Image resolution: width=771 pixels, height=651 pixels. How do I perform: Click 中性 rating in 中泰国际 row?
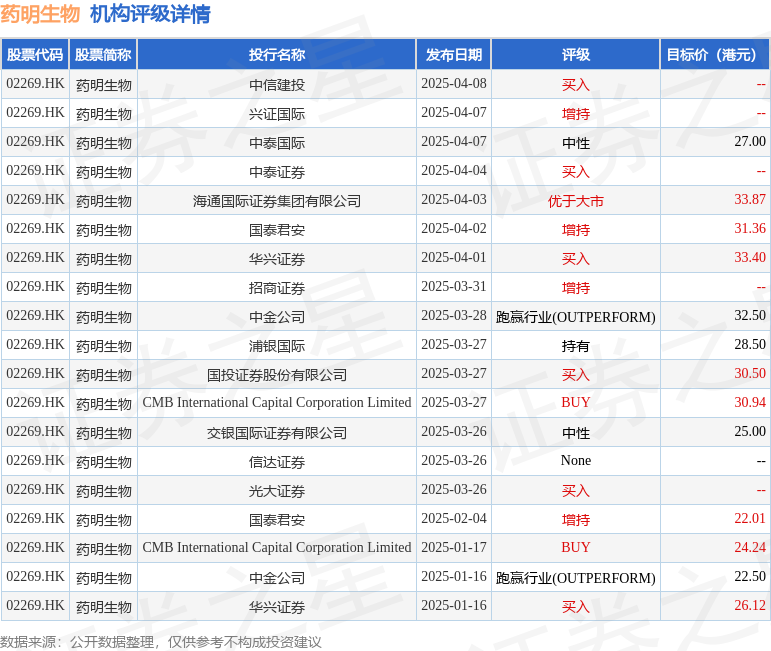[x=576, y=143]
